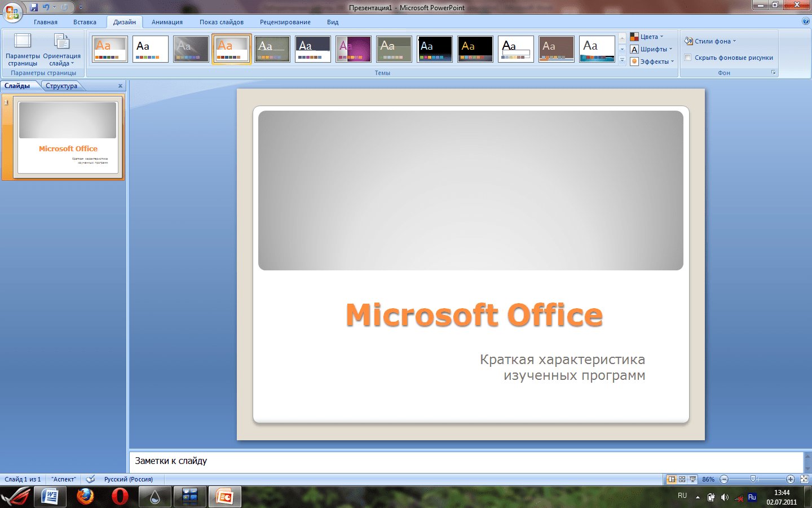Click the Redo button in Quick Access Toolbar

[x=64, y=7]
